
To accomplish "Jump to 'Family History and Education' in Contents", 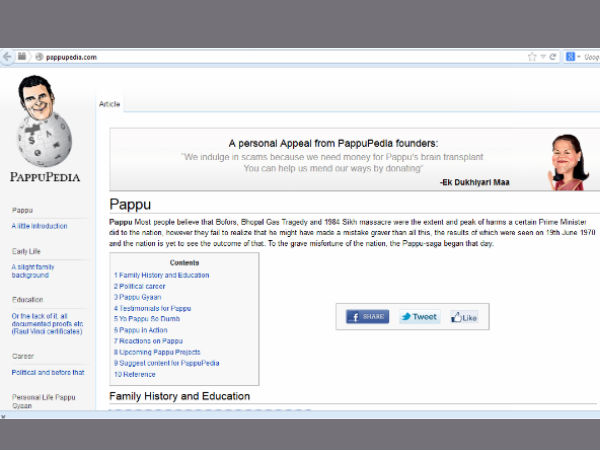I will (162, 275).
